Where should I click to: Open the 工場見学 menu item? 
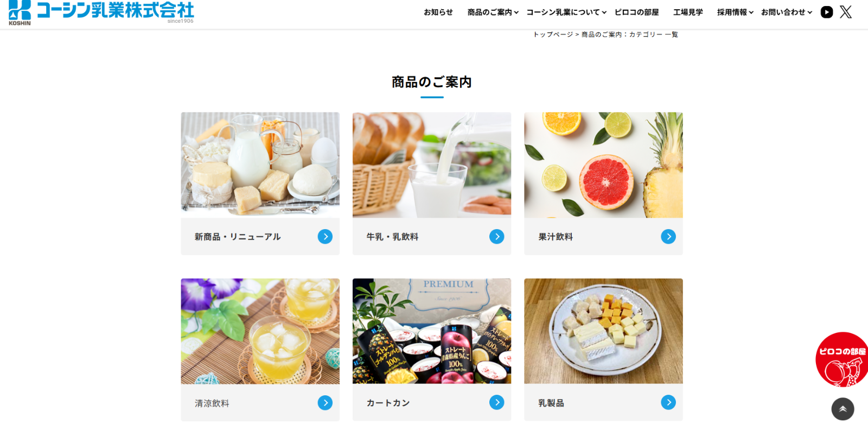coord(688,12)
